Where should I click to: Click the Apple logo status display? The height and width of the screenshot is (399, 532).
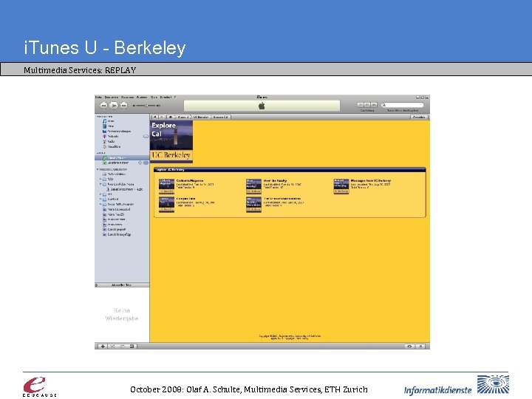coord(262,106)
